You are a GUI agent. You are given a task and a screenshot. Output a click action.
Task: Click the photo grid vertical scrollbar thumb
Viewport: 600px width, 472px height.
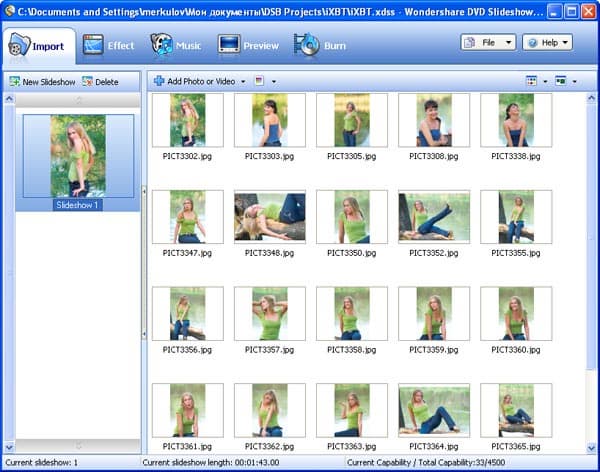tap(591, 236)
